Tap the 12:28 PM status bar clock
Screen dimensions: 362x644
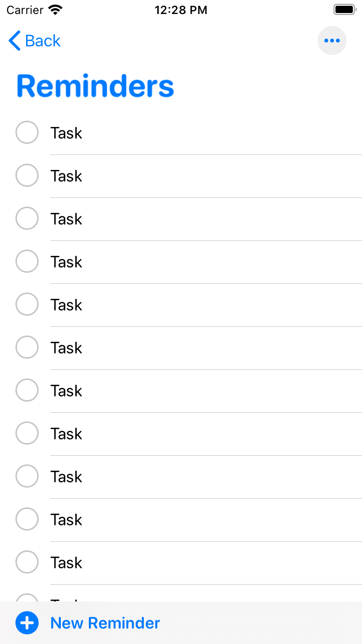pyautogui.click(x=181, y=10)
